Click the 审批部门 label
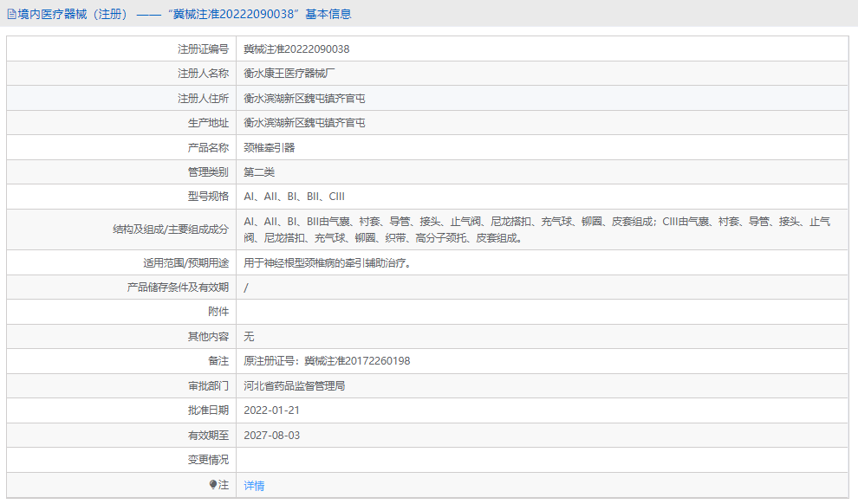The width and height of the screenshot is (858, 504). click(208, 386)
